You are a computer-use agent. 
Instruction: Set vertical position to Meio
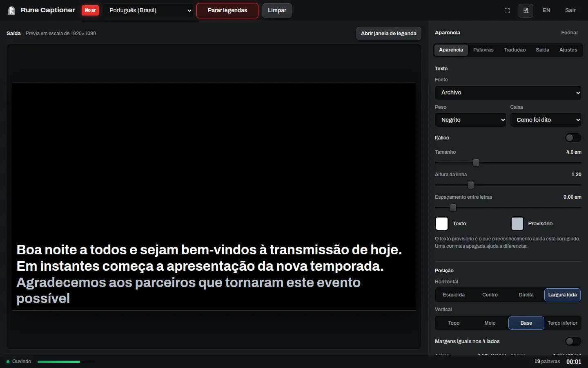pyautogui.click(x=490, y=323)
